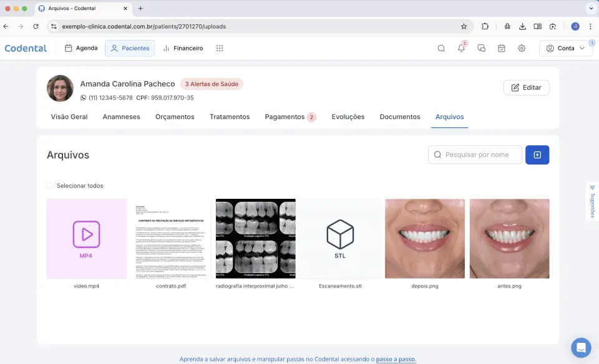Viewport: 599px width, 364px height.
Task: Switch to the Evoluções tab
Action: pyautogui.click(x=348, y=117)
